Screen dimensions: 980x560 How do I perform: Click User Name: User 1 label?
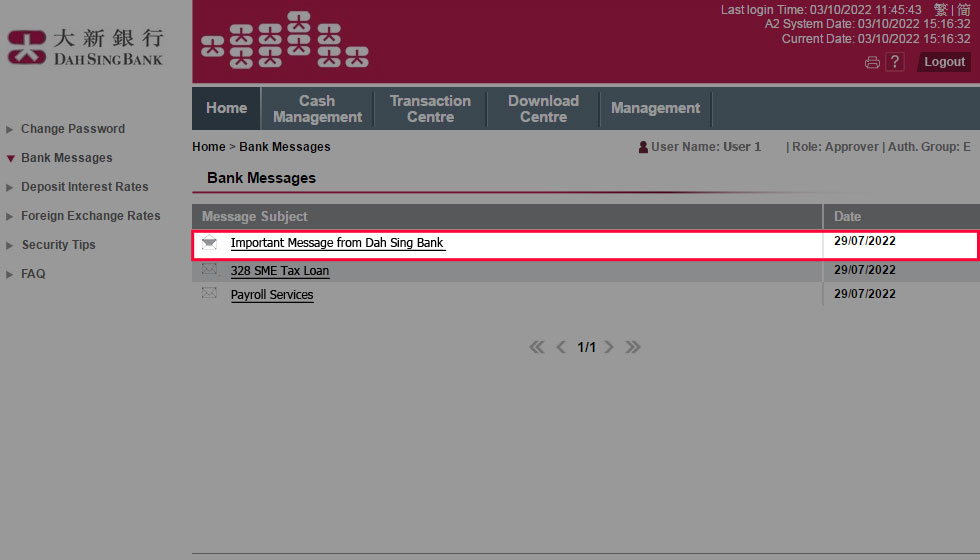[706, 147]
